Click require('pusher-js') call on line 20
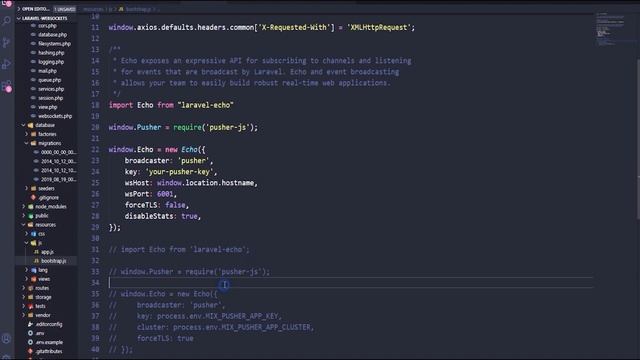This screenshot has height=360, width=640. (x=213, y=127)
